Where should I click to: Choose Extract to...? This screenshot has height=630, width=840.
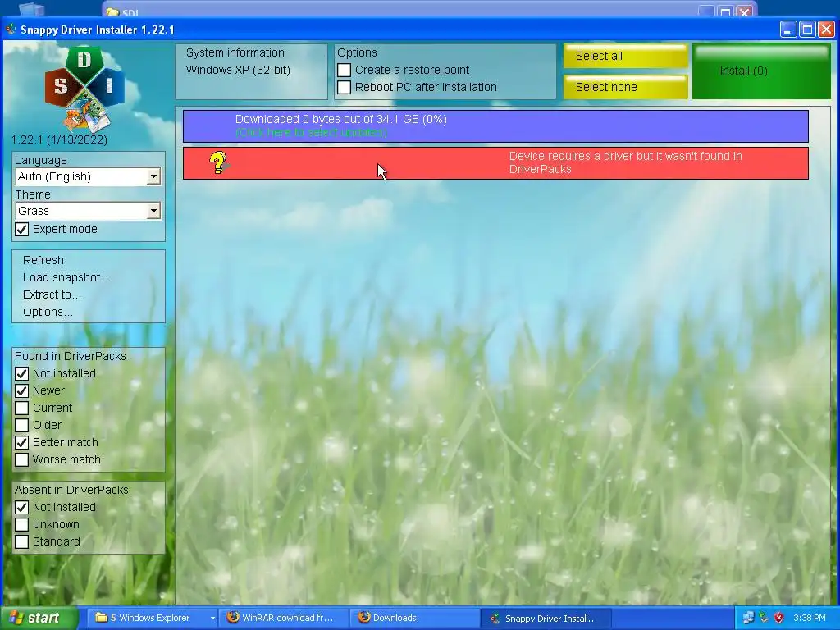[x=52, y=294]
